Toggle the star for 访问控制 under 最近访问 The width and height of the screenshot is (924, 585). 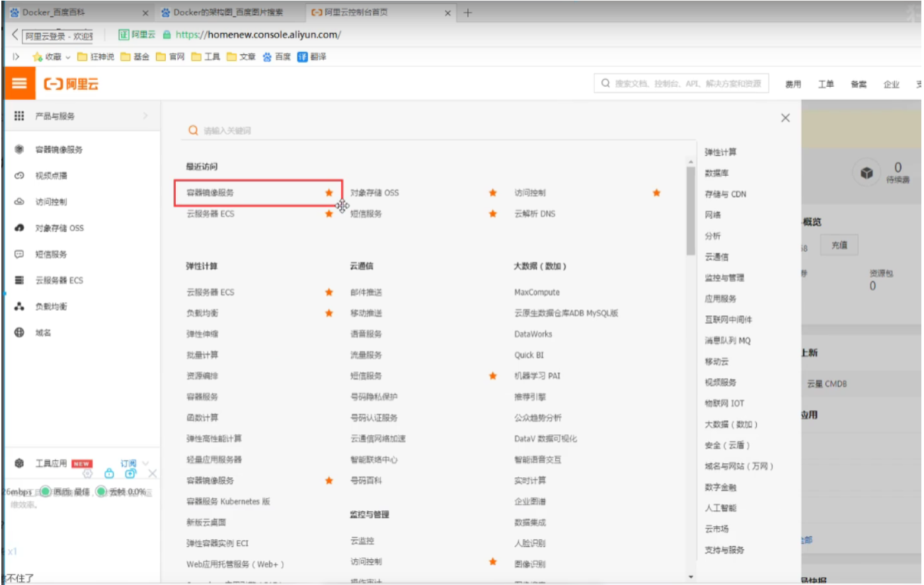656,192
